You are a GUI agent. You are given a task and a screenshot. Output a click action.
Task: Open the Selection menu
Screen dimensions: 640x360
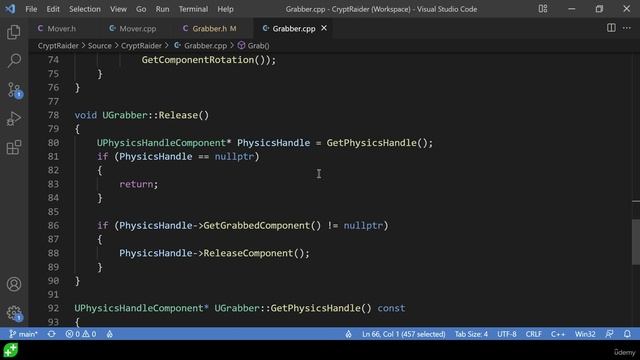click(x=84, y=9)
